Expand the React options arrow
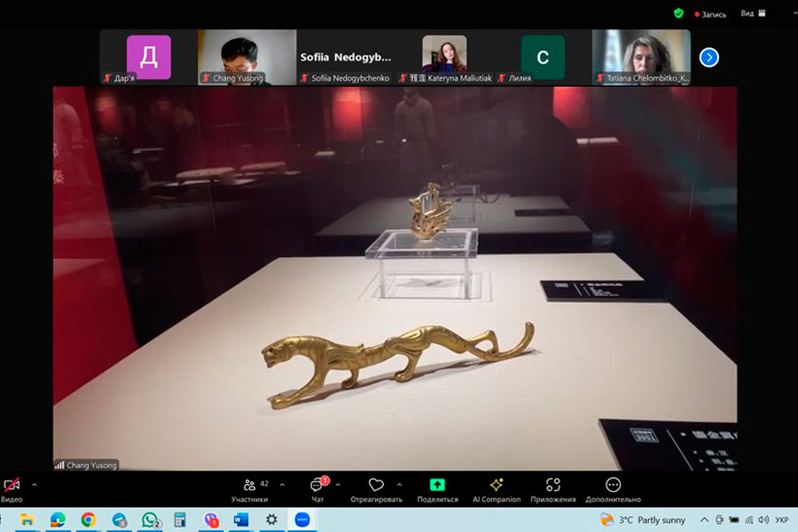 [x=399, y=485]
